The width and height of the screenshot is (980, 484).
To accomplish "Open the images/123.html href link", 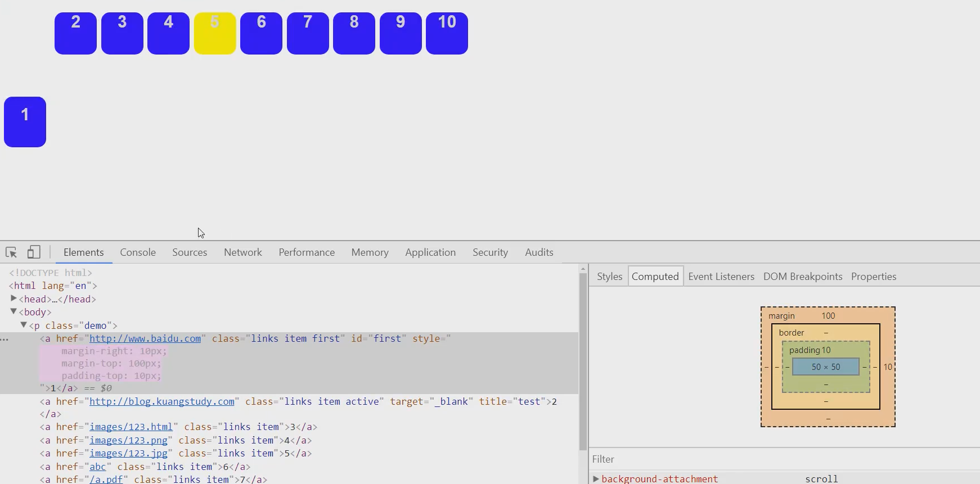I will click(131, 427).
